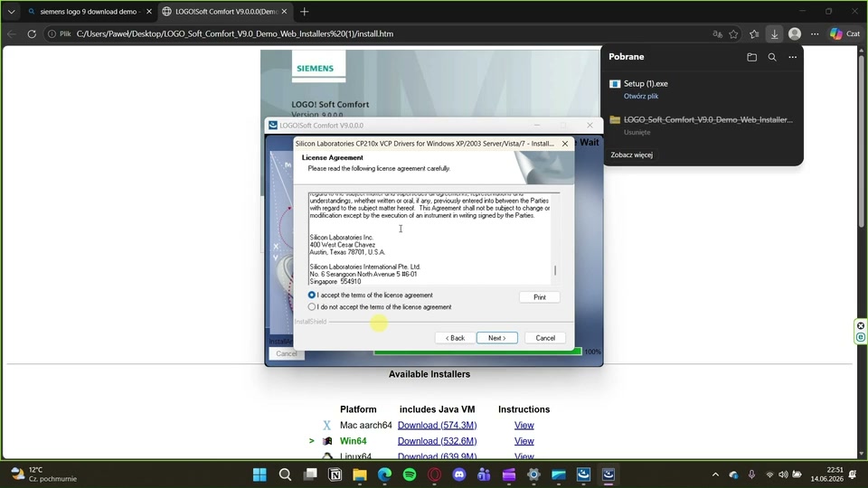The width and height of the screenshot is (868, 488).
Task: Click the Siemens logo on the page
Action: tap(318, 68)
